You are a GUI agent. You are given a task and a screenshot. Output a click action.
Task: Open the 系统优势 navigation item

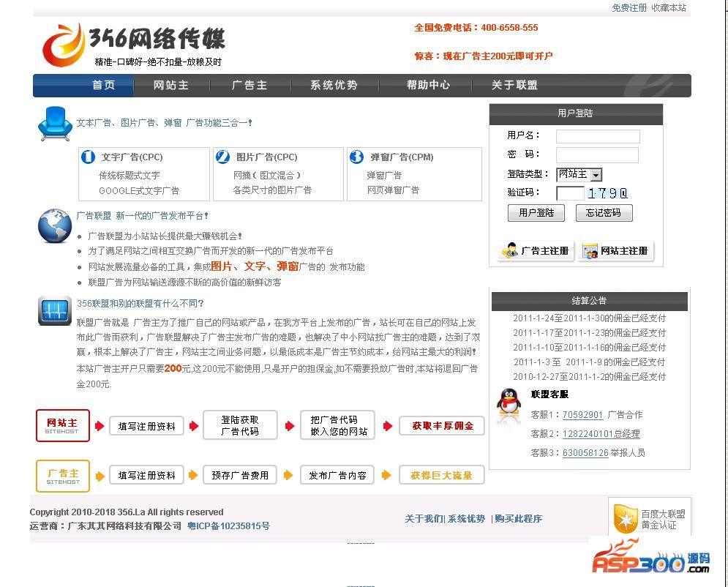pos(334,86)
